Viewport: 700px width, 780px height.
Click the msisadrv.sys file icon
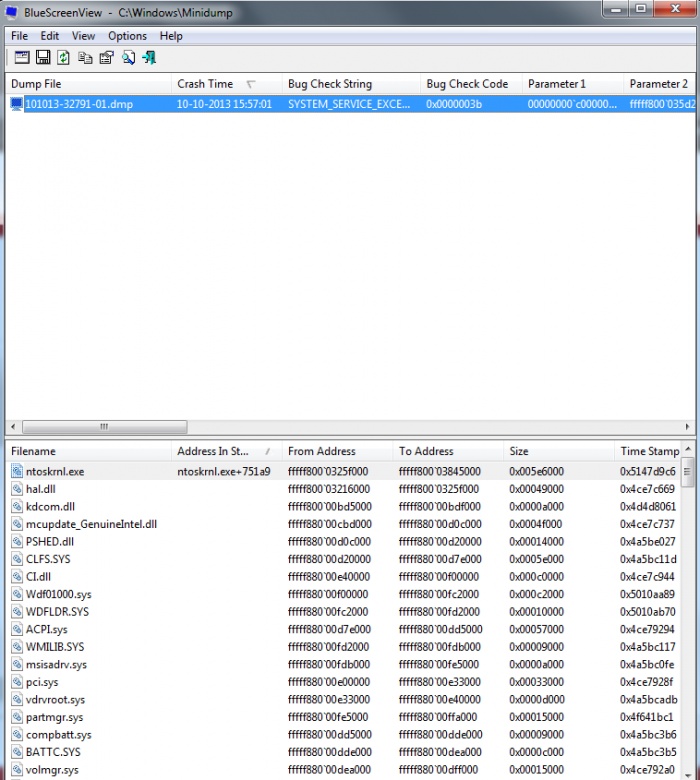point(17,664)
